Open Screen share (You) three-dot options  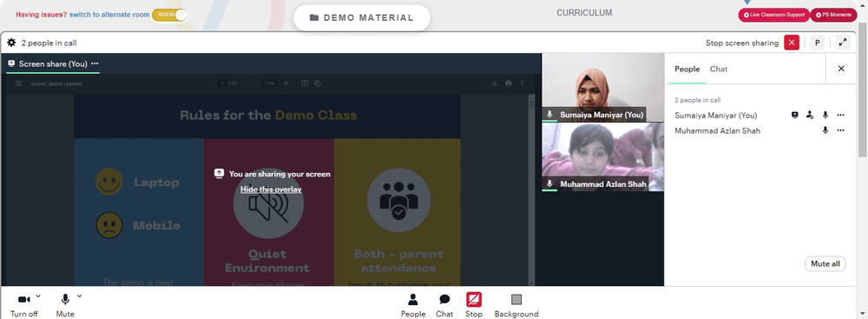(x=95, y=63)
